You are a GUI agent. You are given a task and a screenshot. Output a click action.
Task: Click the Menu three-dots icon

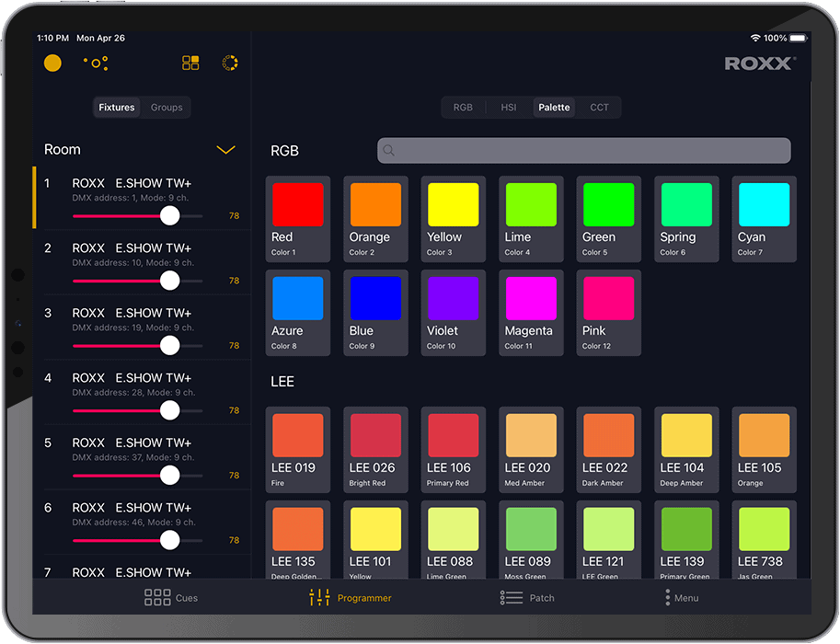tap(668, 597)
